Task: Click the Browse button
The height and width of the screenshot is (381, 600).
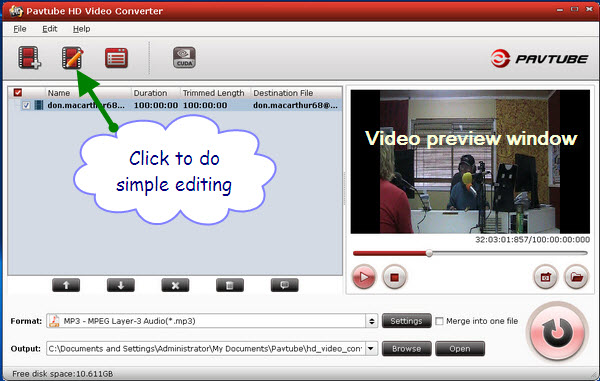Action: [x=406, y=349]
